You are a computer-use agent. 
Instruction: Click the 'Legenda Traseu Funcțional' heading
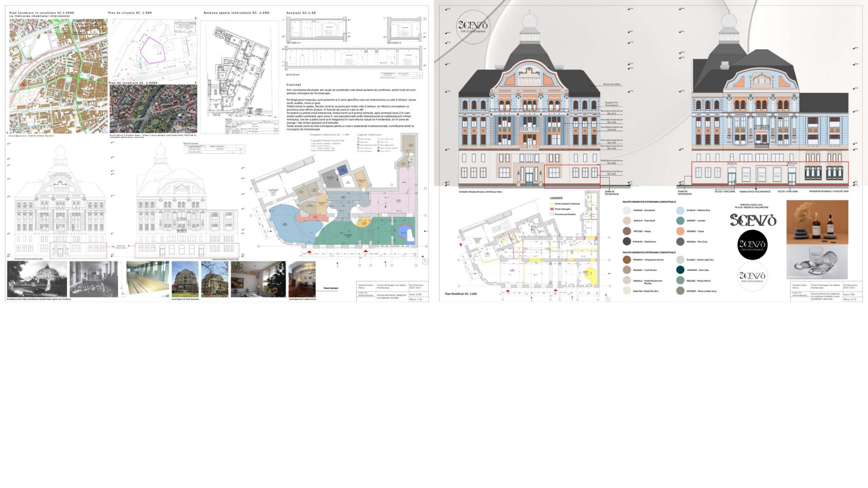click(x=328, y=141)
